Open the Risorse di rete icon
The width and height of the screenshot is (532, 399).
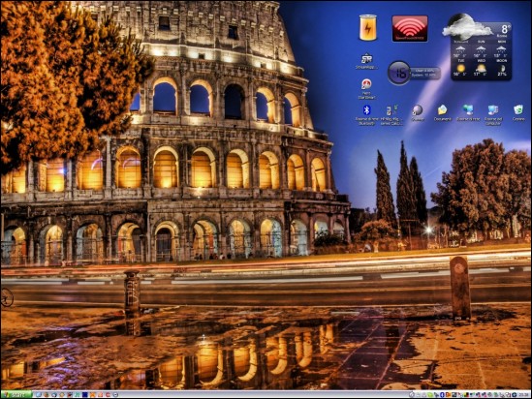coord(468,113)
